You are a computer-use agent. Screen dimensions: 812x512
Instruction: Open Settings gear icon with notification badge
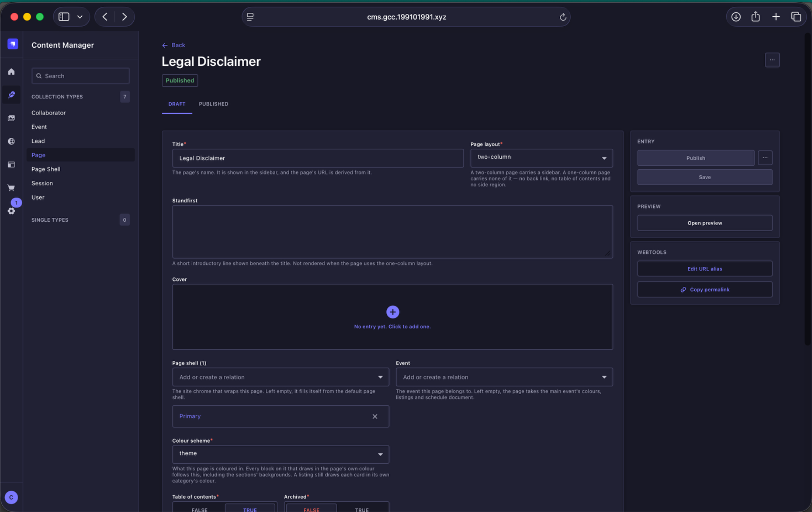(x=12, y=211)
